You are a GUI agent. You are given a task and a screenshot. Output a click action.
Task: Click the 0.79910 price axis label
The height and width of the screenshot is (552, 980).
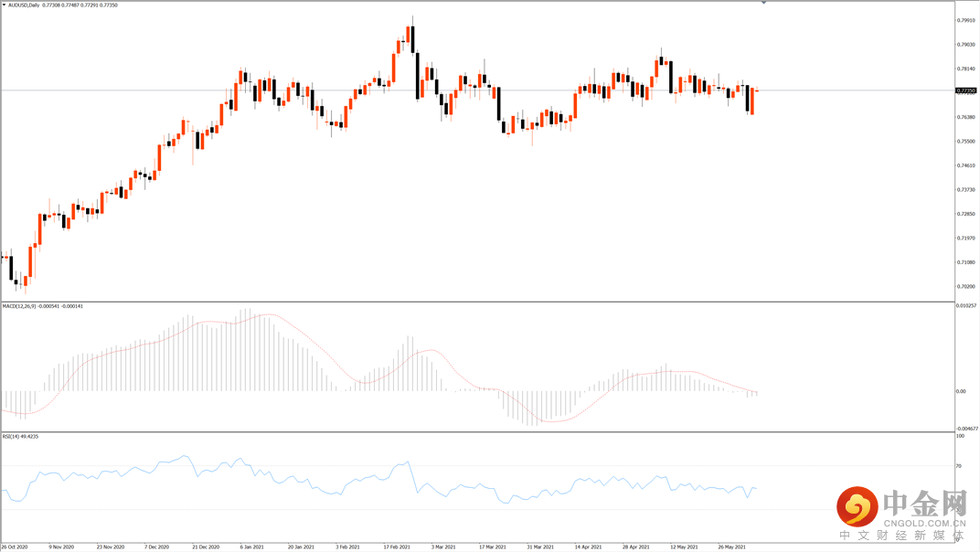[x=965, y=21]
